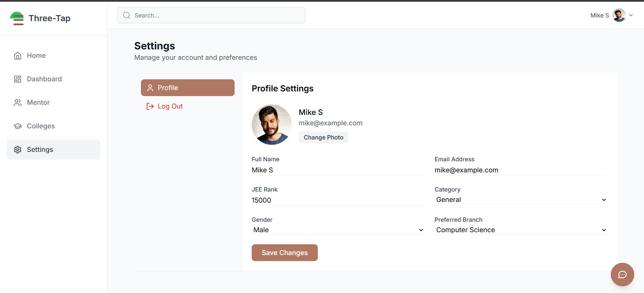The width and height of the screenshot is (644, 293).
Task: Click the Home house icon
Action: pyautogui.click(x=17, y=56)
